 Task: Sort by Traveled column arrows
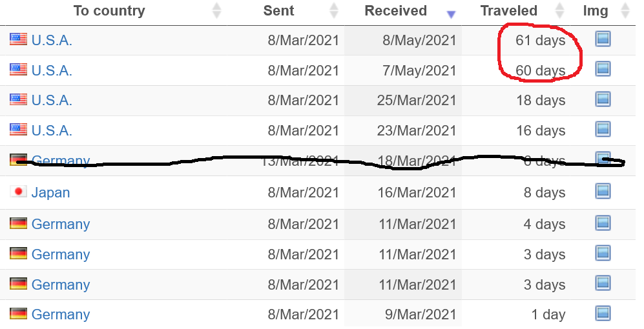[x=559, y=11]
